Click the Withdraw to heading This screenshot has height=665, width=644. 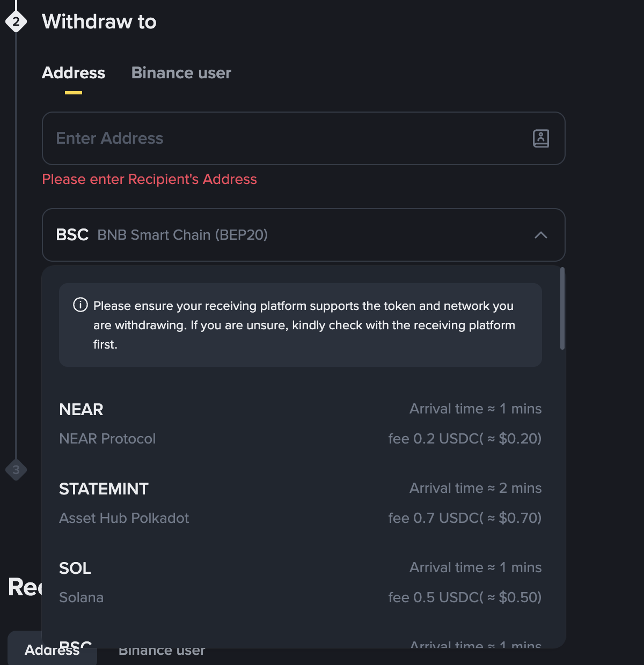point(99,21)
